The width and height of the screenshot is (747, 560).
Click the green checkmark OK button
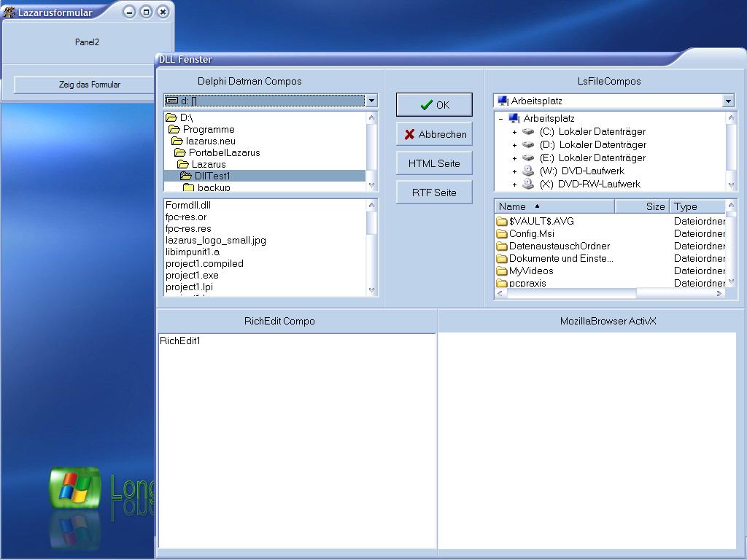pos(434,105)
